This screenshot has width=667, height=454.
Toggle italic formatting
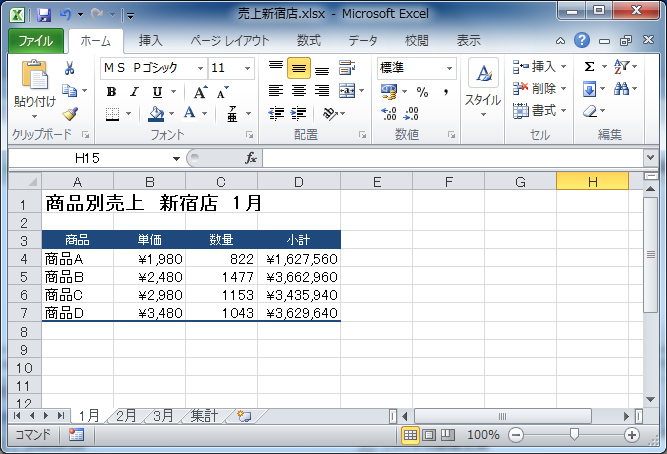[x=132, y=92]
